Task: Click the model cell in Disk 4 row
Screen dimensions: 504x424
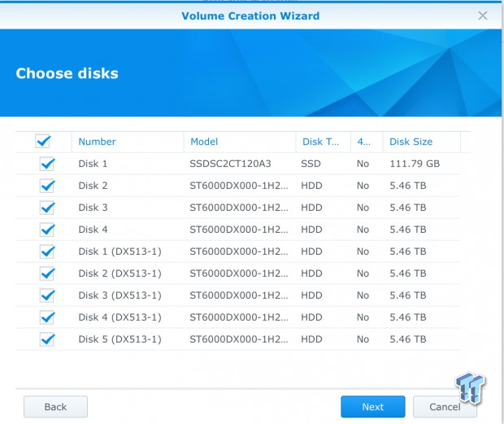Action: tap(239, 229)
